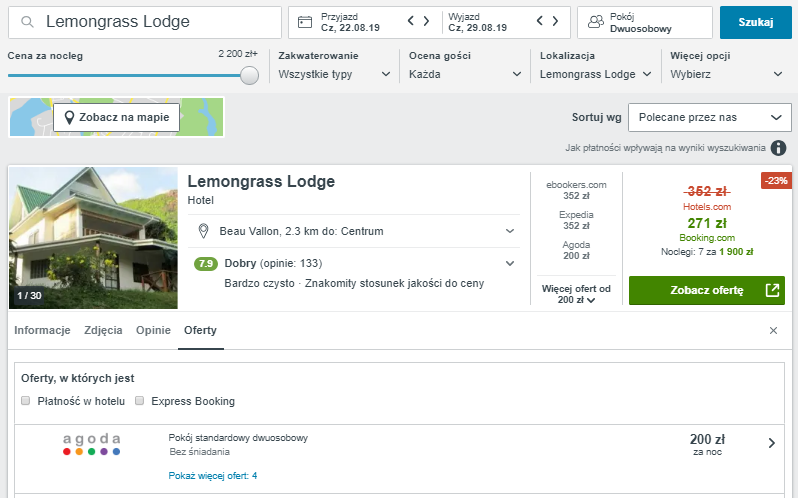Viewport: 798px width, 498px height.
Task: Open Sortuj wg dropdown
Action: pos(710,118)
